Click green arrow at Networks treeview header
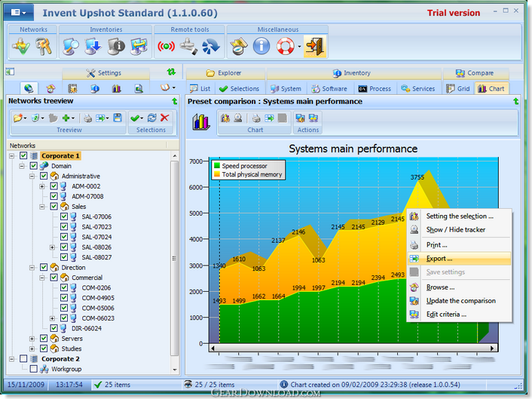 tap(174, 101)
